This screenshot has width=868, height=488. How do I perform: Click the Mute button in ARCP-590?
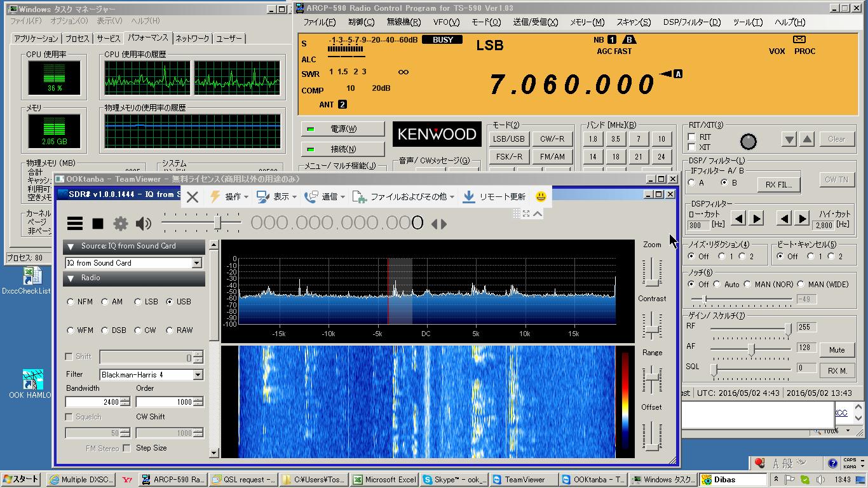[837, 350]
